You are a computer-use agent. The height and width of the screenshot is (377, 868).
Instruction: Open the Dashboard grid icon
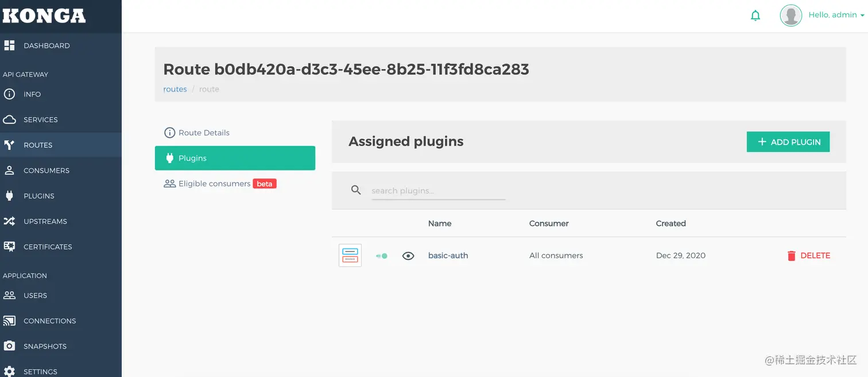pyautogui.click(x=9, y=45)
